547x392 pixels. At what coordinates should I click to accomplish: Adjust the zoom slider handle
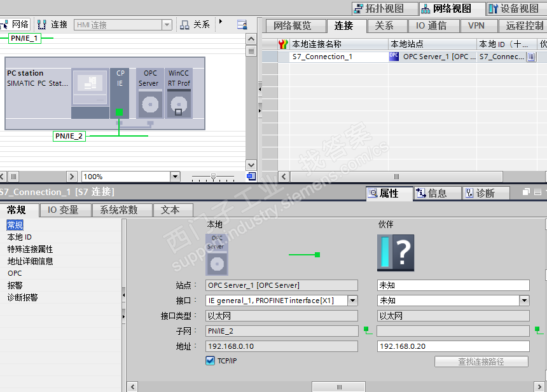pos(213,177)
